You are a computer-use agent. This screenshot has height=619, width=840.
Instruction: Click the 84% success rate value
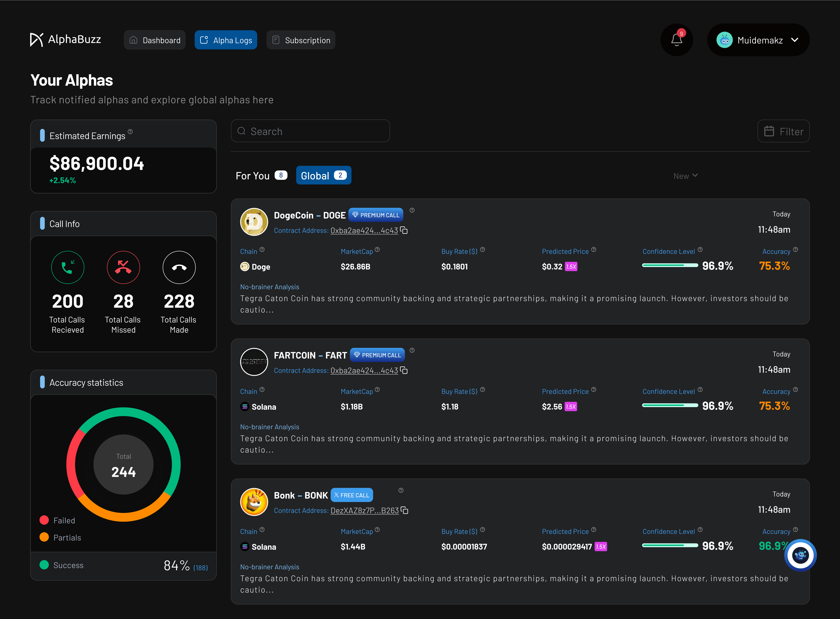[x=176, y=565]
